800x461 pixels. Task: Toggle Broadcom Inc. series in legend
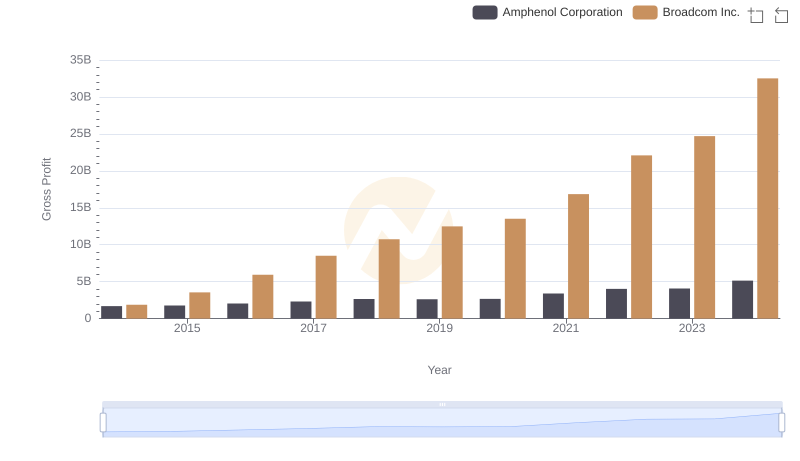686,12
